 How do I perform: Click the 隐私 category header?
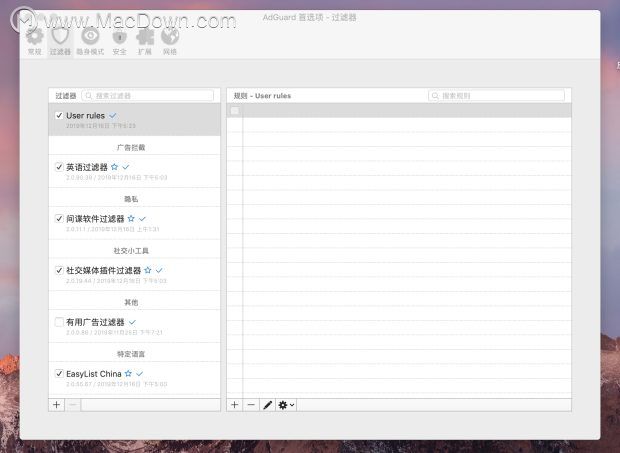(131, 199)
